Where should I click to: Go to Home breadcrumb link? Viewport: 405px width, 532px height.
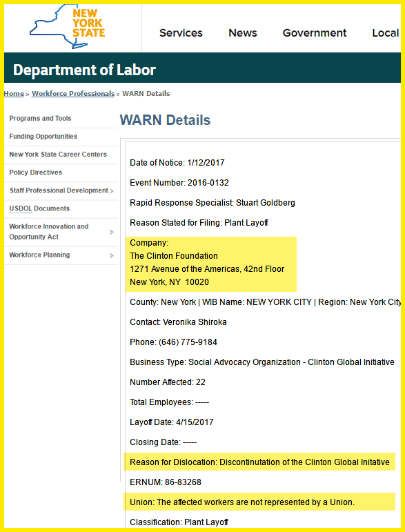point(14,94)
